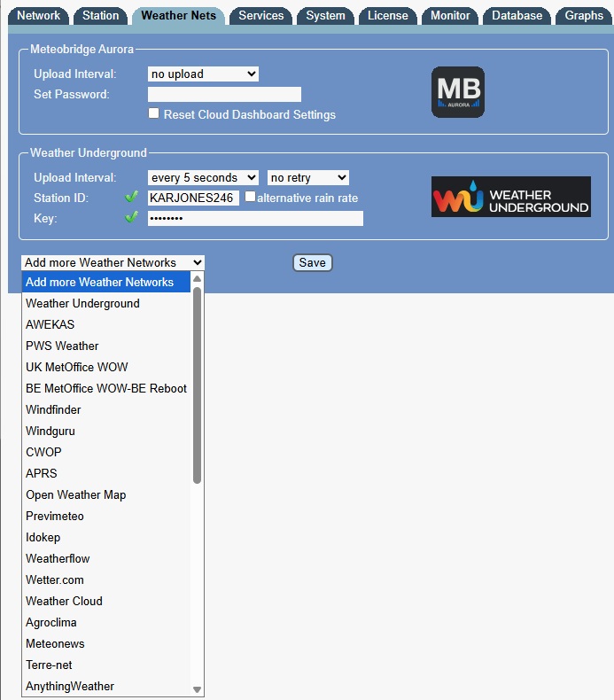Select Previmeteo from the list
614x700 pixels.
coord(106,516)
